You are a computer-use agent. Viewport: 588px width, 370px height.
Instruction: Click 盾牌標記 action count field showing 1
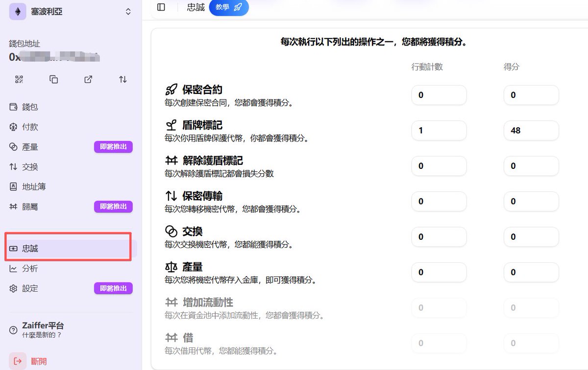point(439,131)
